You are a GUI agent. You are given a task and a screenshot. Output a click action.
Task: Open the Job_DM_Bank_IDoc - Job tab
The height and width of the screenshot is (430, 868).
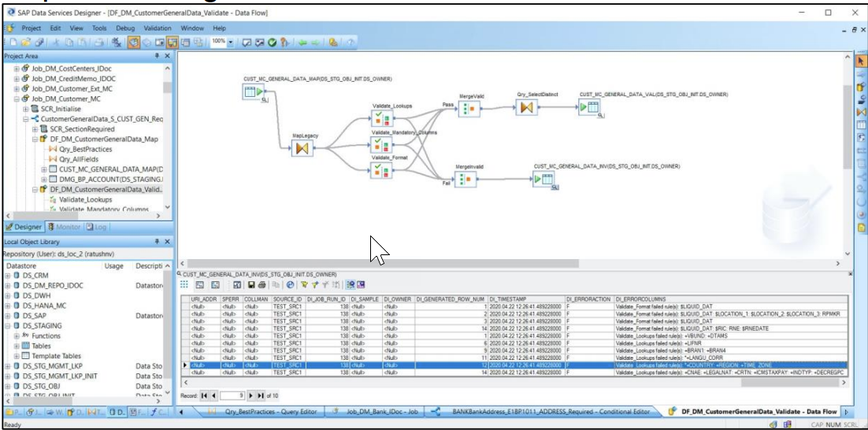(x=373, y=412)
